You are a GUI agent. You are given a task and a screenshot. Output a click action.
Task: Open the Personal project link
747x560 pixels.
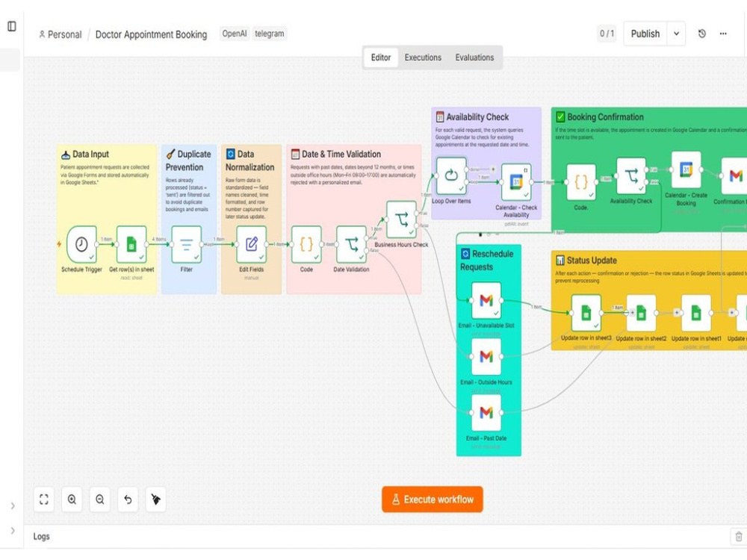point(61,35)
